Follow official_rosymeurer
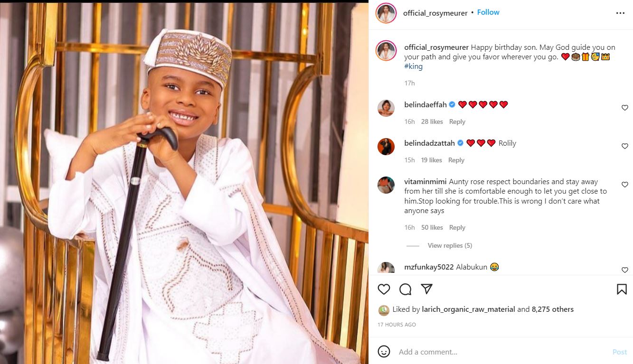633x364 pixels. 488,12
